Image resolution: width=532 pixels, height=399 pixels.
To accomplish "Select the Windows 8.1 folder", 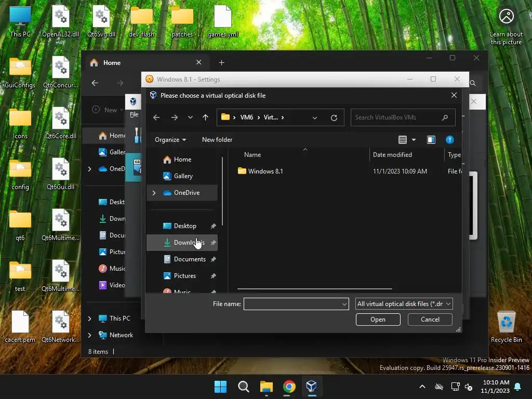I will [265, 171].
